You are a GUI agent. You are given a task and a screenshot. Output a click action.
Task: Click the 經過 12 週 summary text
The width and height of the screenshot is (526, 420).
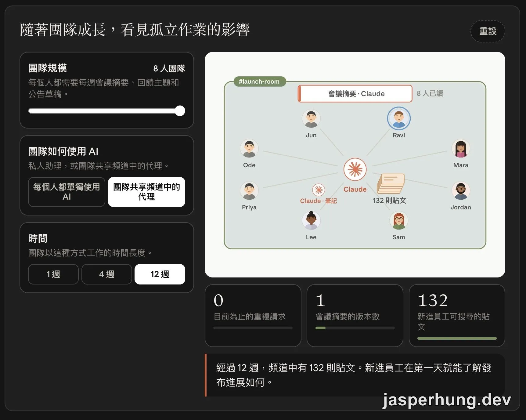pos(354,375)
